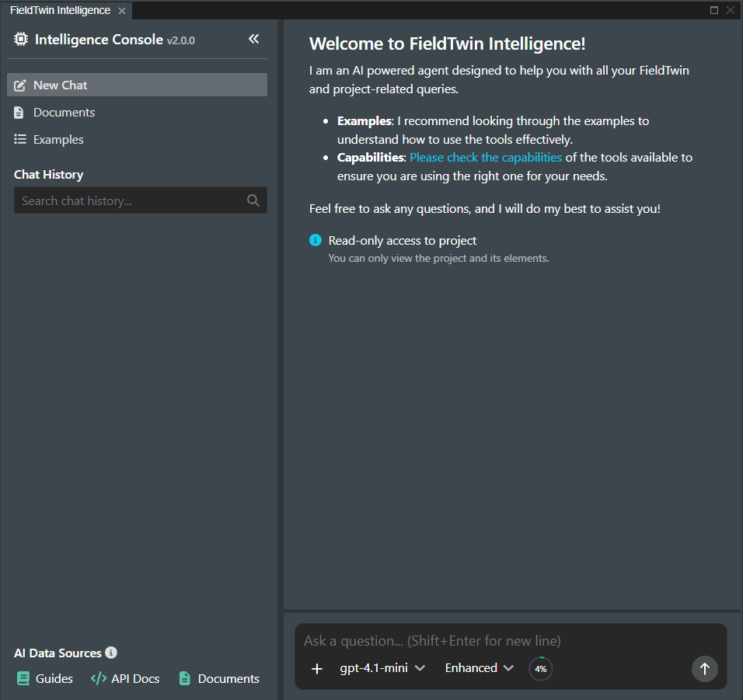Open the Guides data source
Screen dimensions: 743x700
(45, 679)
